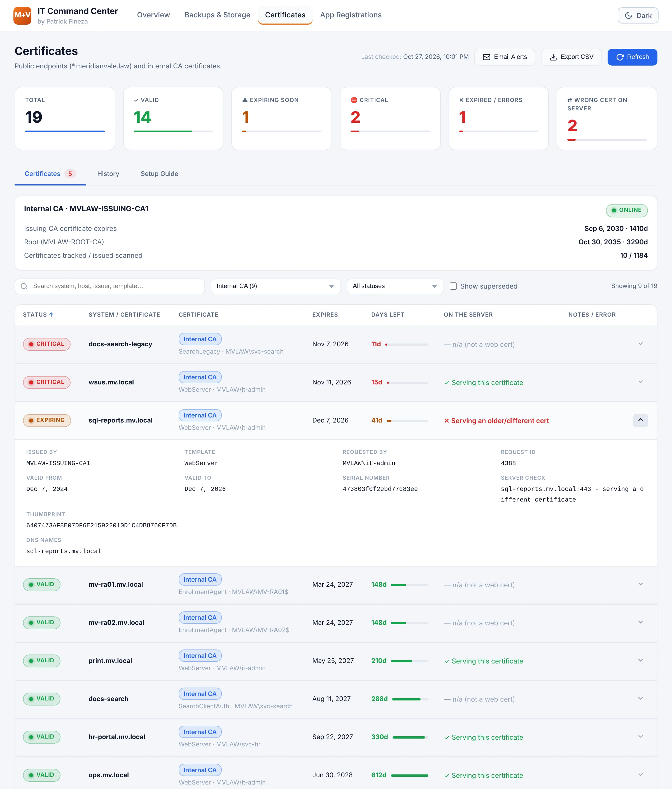The image size is (672, 789).
Task: Click the certificate search input field
Action: click(x=109, y=286)
